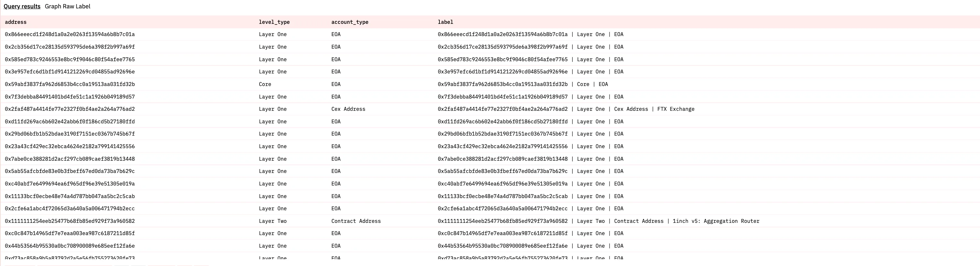The height and width of the screenshot is (266, 980).
Task: Click the account_type column header
Action: 350,22
